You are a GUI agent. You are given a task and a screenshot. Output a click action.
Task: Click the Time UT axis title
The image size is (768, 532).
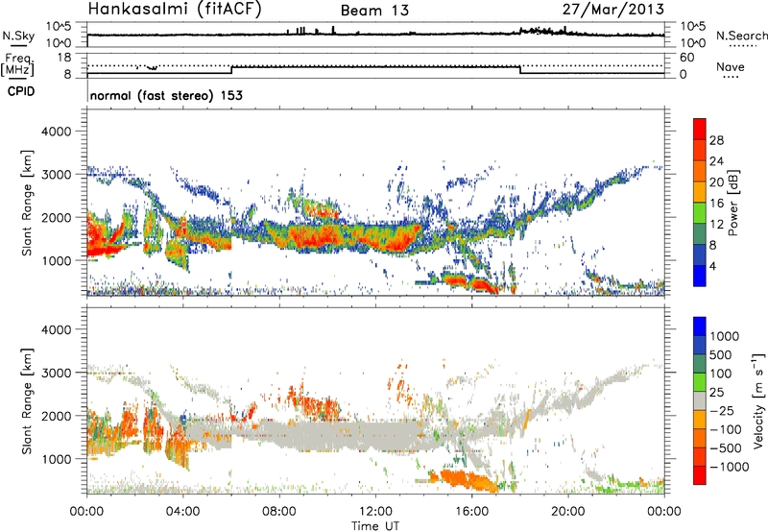pyautogui.click(x=375, y=525)
